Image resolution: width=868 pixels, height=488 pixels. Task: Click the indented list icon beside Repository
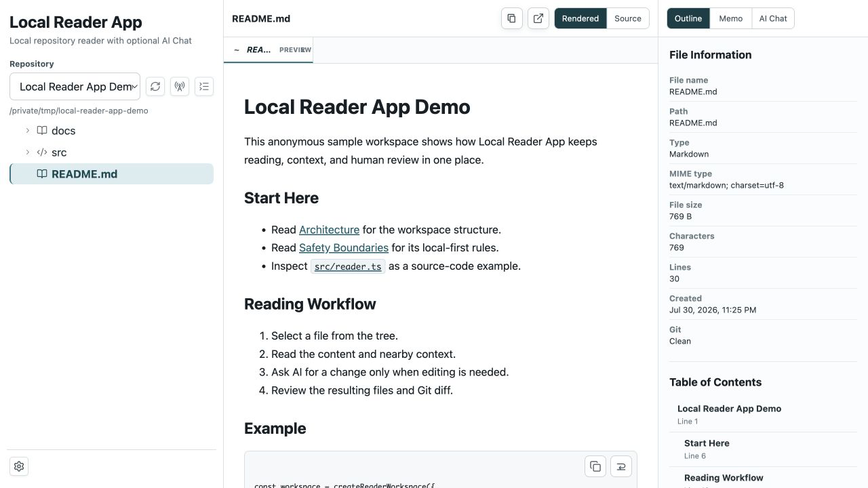click(204, 86)
